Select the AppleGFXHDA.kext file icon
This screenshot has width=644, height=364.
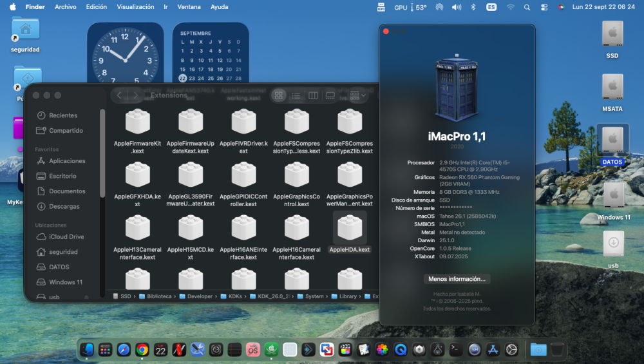coord(138,175)
